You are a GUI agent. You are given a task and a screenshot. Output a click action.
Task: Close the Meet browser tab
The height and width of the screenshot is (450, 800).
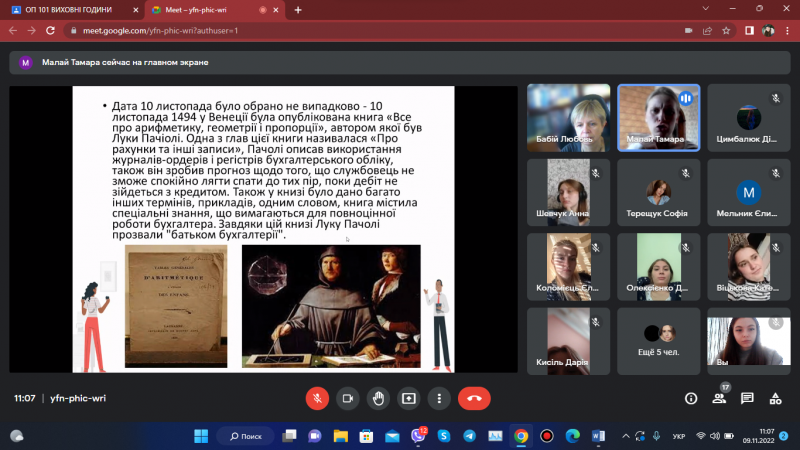pyautogui.click(x=276, y=10)
